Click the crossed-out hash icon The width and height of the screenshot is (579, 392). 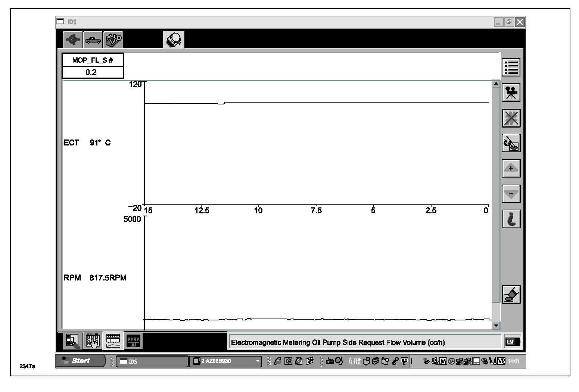point(511,118)
